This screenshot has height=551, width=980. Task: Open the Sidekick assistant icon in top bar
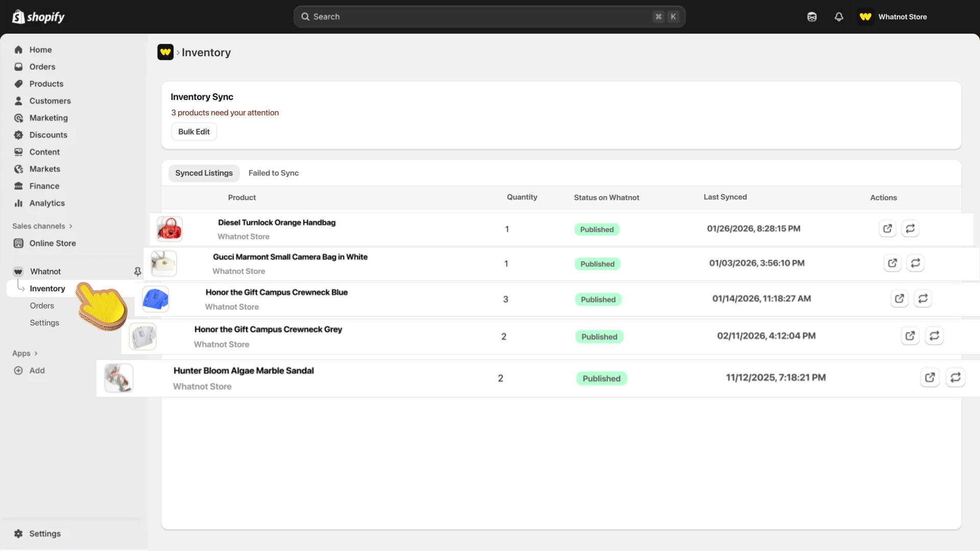coord(812,17)
